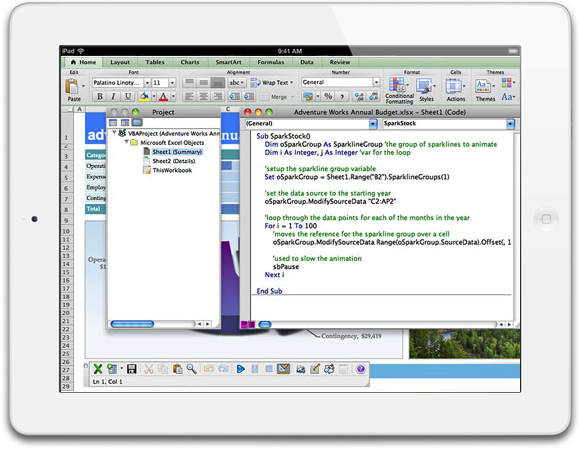
Task: Click the Increase Indent icon
Action: (x=249, y=97)
